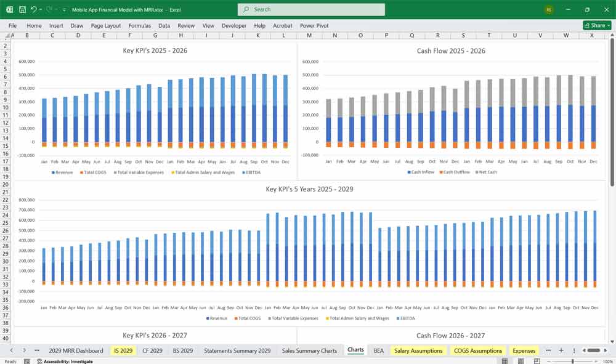This screenshot has width=616, height=364.
Task: Add a new sheet with the plus button
Action: (561, 350)
